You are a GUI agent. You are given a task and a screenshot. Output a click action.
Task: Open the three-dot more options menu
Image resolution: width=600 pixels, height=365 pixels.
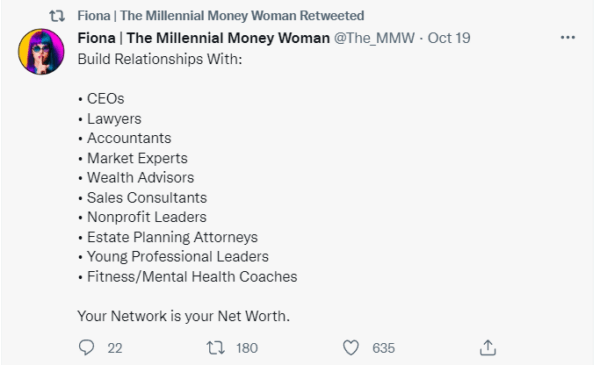[x=567, y=37]
